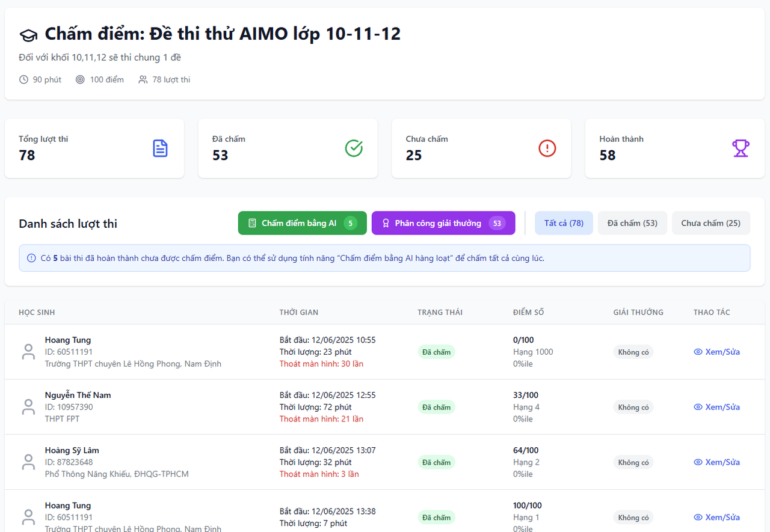Click the target icon next to 100 điểm

[x=80, y=79]
